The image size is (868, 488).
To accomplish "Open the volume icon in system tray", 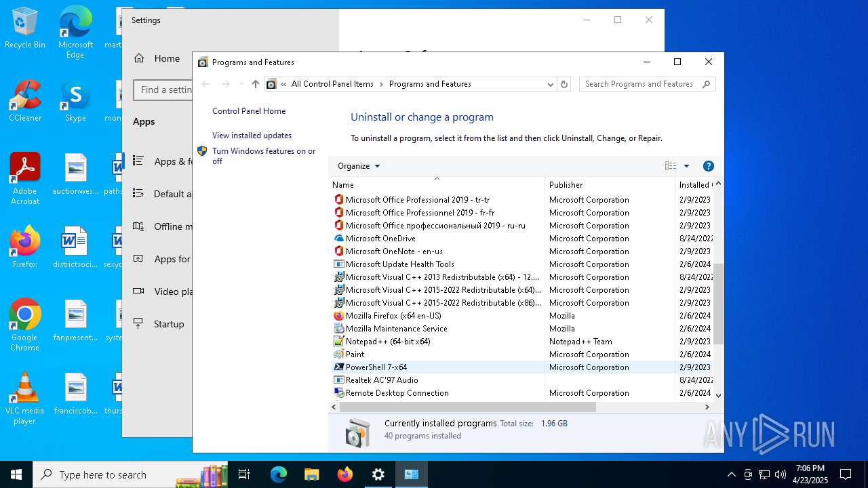I will 781,474.
